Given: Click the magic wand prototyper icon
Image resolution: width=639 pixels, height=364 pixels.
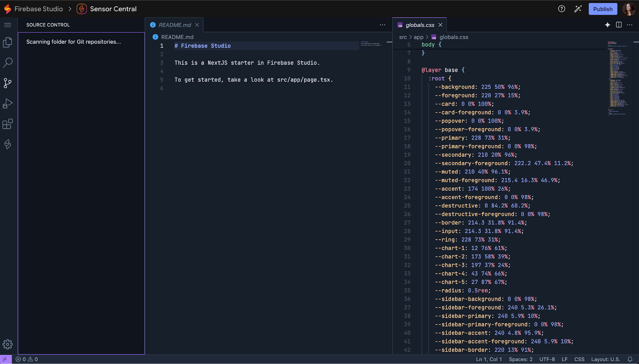Looking at the screenshot, I should tap(578, 9).
